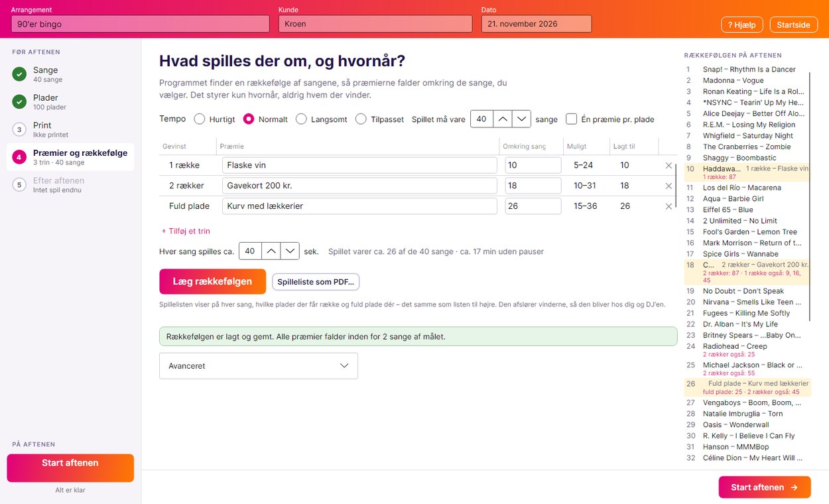Image resolution: width=829 pixels, height=504 pixels.
Task: Select Spice Girls – Wannabe in the list
Action: click(x=747, y=254)
